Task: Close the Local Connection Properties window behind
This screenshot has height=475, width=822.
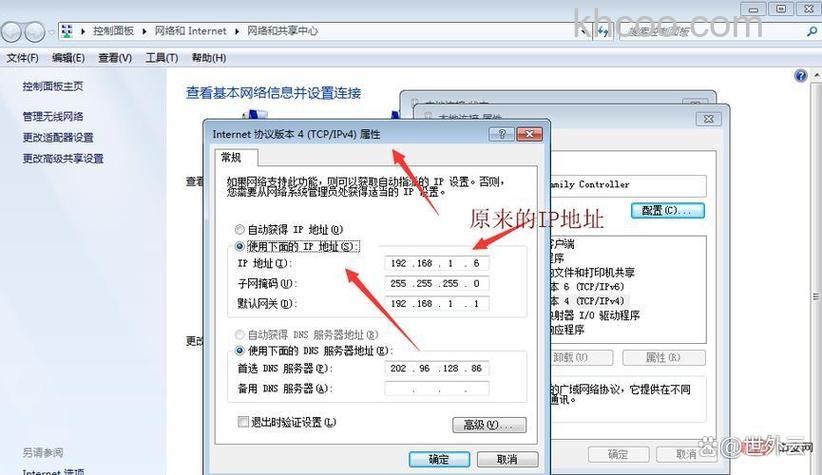Action: [x=708, y=119]
